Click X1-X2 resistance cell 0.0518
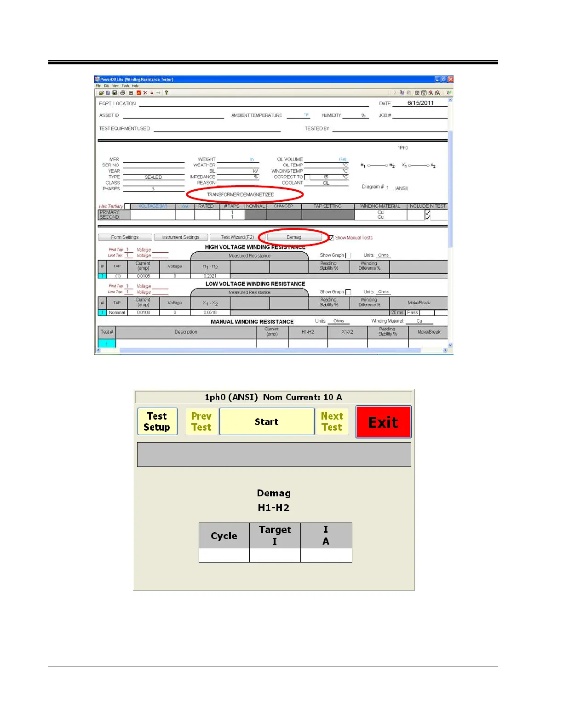This screenshot has width=563, height=728. (x=210, y=313)
